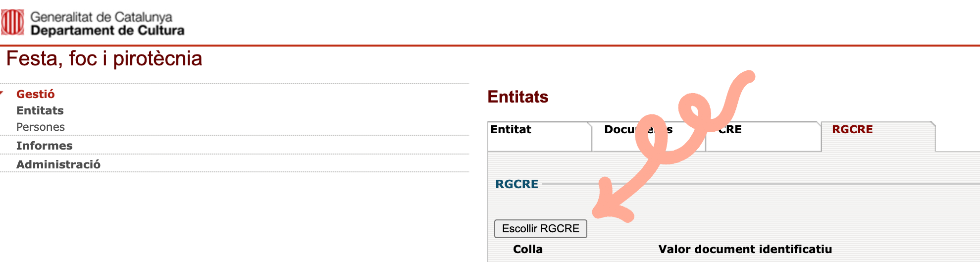The width and height of the screenshot is (980, 262).
Task: Click the Generalitat de Catalunya shield logo
Action: pos(12,22)
